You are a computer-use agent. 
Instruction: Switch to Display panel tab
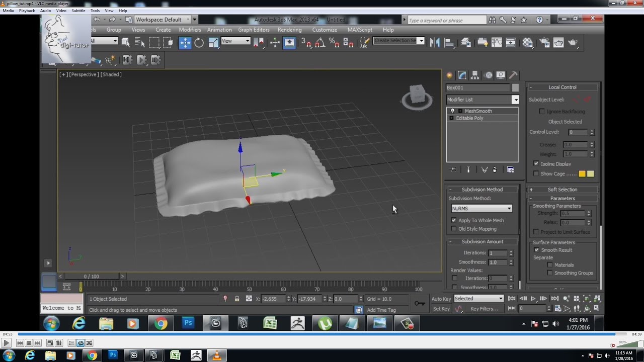click(501, 75)
